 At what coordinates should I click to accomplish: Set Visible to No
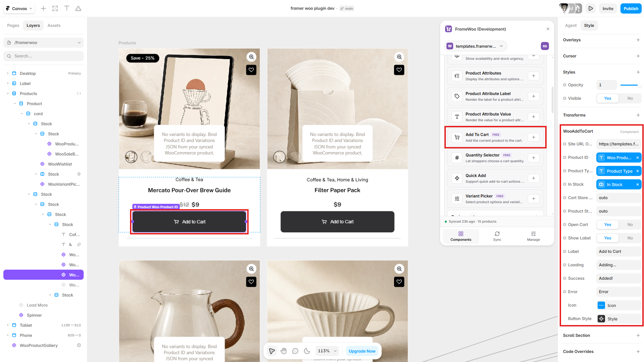(x=630, y=98)
